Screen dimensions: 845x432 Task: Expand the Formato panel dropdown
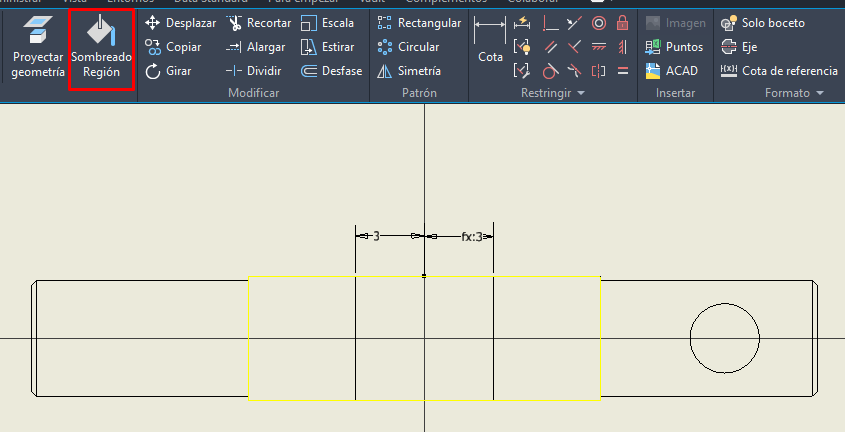(820, 93)
